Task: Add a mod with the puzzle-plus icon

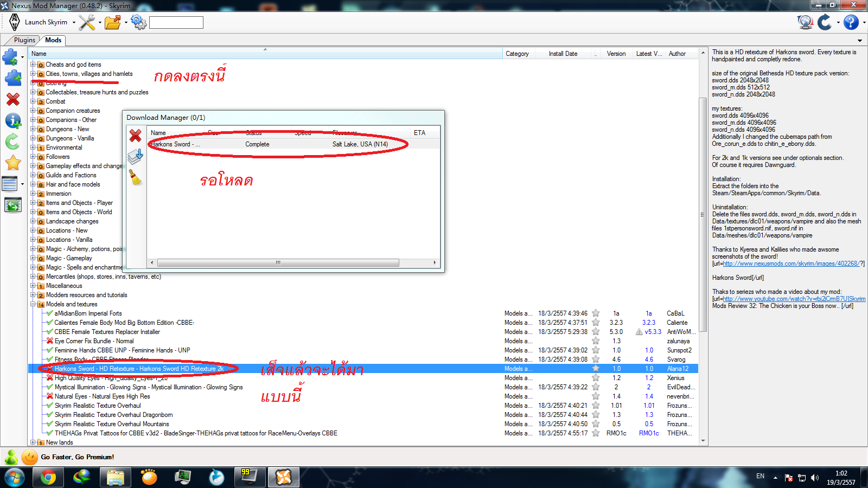Action: coord(10,57)
